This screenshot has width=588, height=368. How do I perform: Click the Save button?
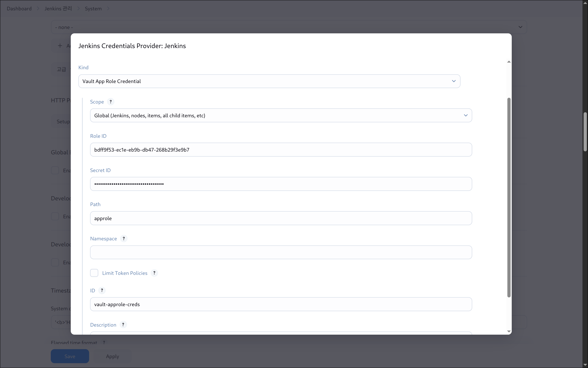[x=70, y=356]
